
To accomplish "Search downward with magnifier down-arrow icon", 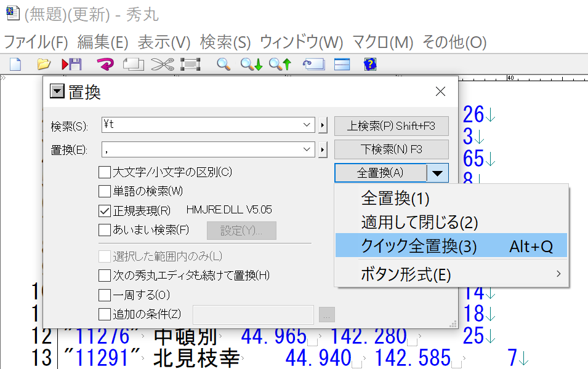I will [251, 65].
